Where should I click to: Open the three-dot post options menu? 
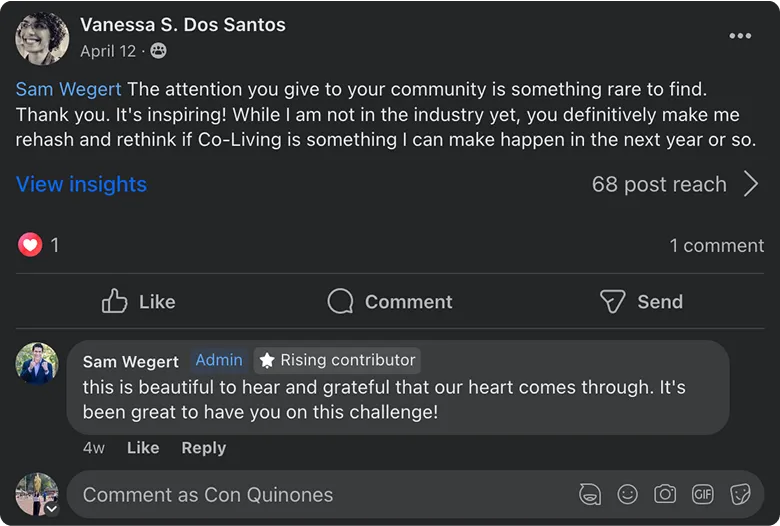pos(740,36)
